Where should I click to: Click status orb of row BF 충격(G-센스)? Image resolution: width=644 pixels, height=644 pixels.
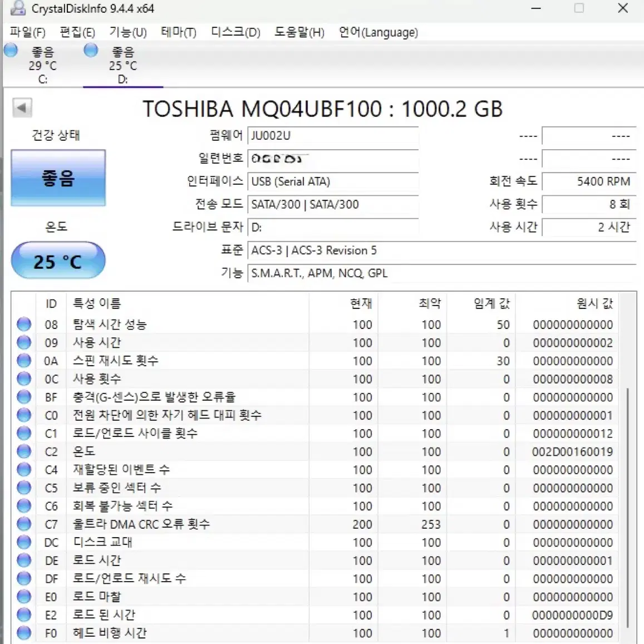[x=24, y=397]
